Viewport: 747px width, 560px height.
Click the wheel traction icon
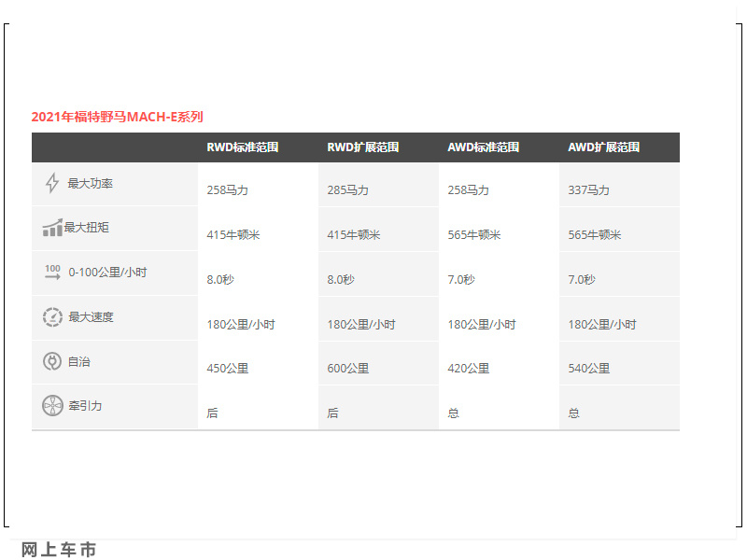(52, 406)
